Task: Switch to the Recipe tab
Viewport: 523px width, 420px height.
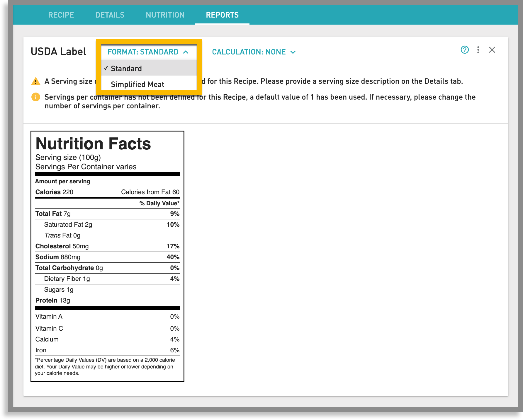Action: coord(61,15)
